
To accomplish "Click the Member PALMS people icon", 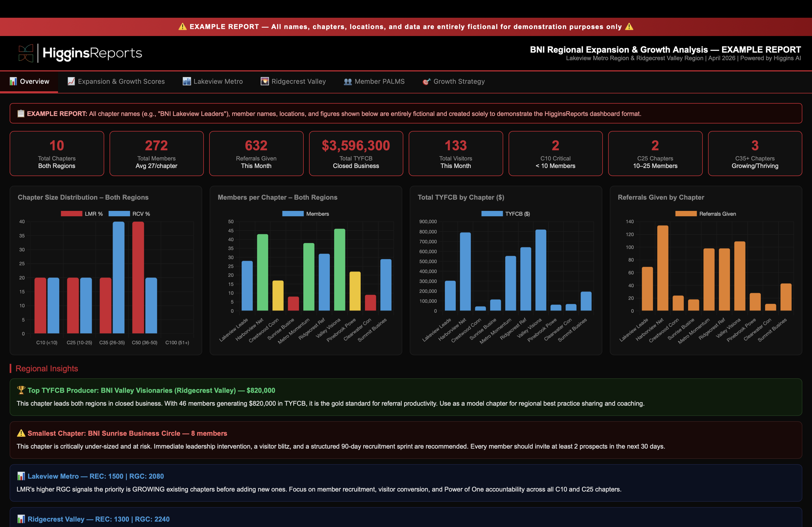I will 348,81.
